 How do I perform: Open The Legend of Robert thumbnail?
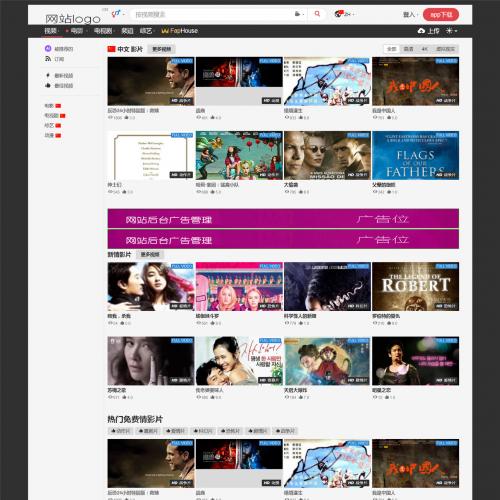click(x=415, y=286)
